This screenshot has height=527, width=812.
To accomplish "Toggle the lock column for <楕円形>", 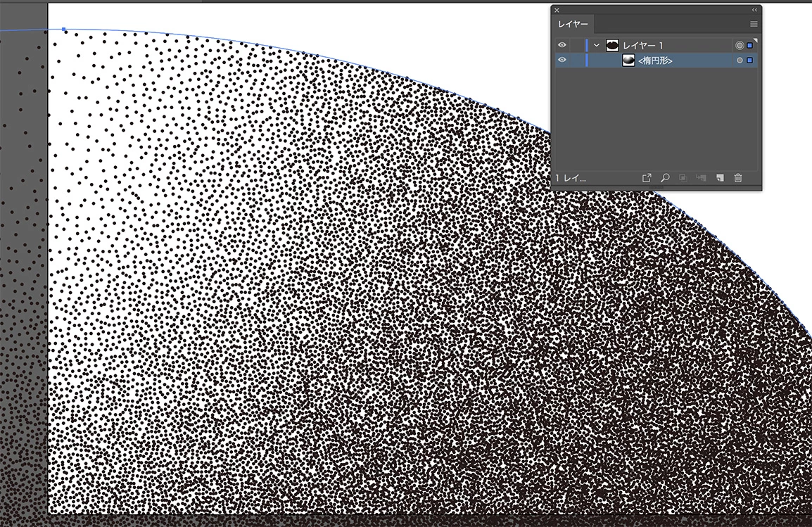I will click(576, 61).
